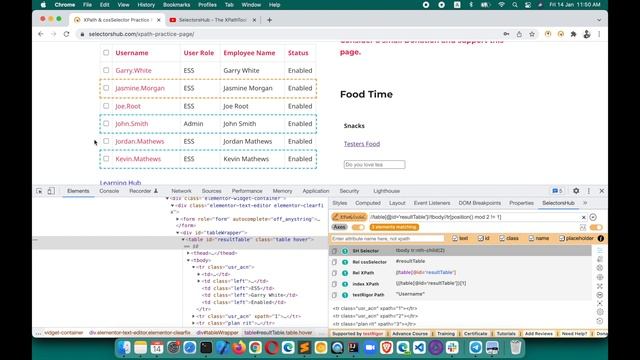
Task: Click the Chrome profile avatar icon
Action: coord(587,34)
